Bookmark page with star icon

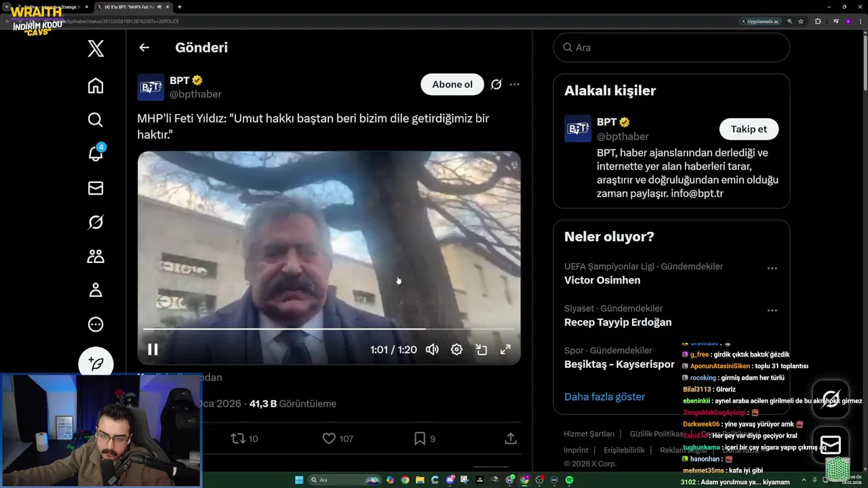coord(801,21)
